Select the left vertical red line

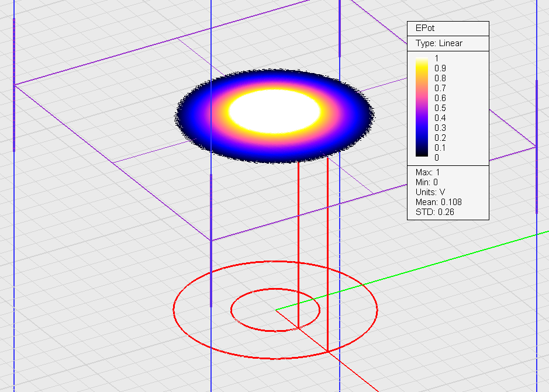coord(298,245)
